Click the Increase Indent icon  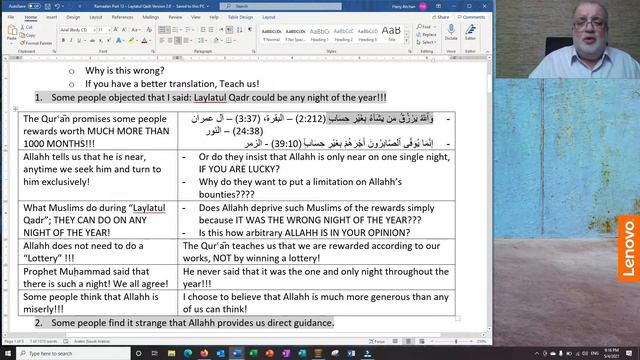211,30
